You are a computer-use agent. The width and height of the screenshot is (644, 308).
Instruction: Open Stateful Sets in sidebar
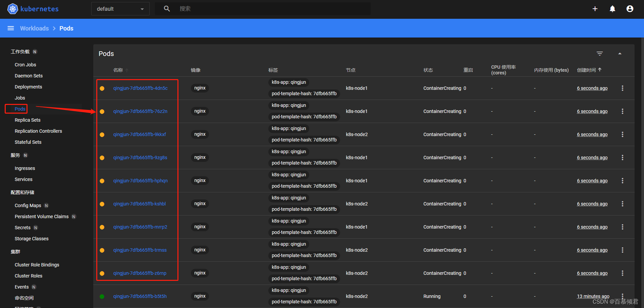28,142
